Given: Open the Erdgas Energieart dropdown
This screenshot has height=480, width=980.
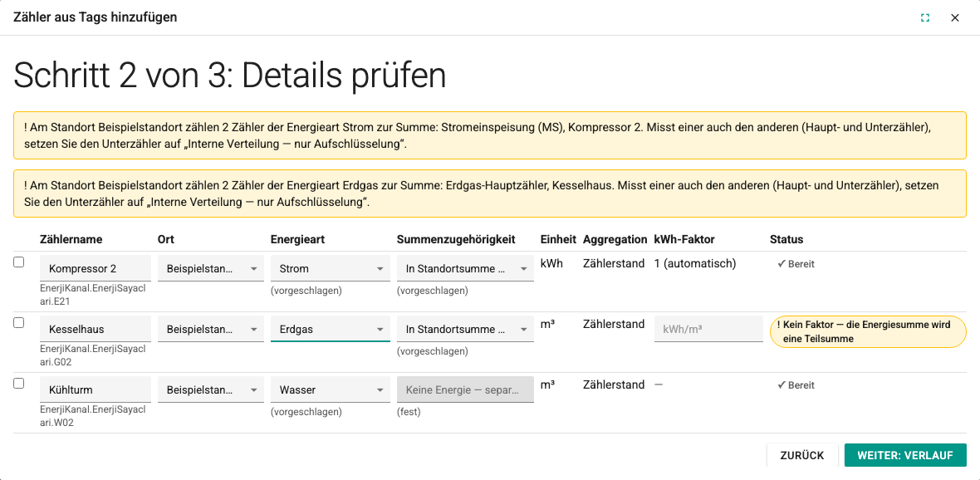Looking at the screenshot, I should click(330, 329).
